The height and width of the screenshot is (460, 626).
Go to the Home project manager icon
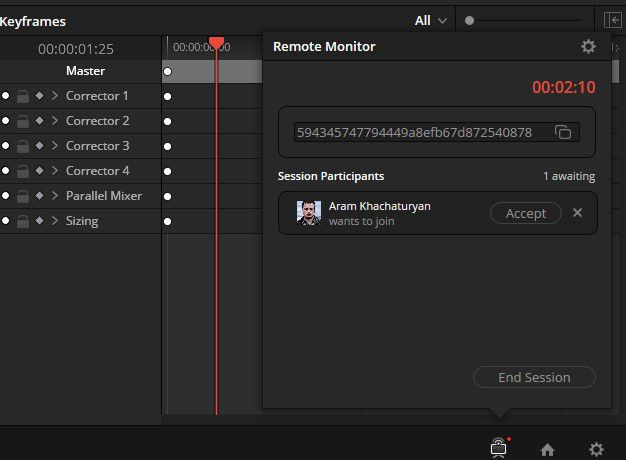[x=547, y=450]
